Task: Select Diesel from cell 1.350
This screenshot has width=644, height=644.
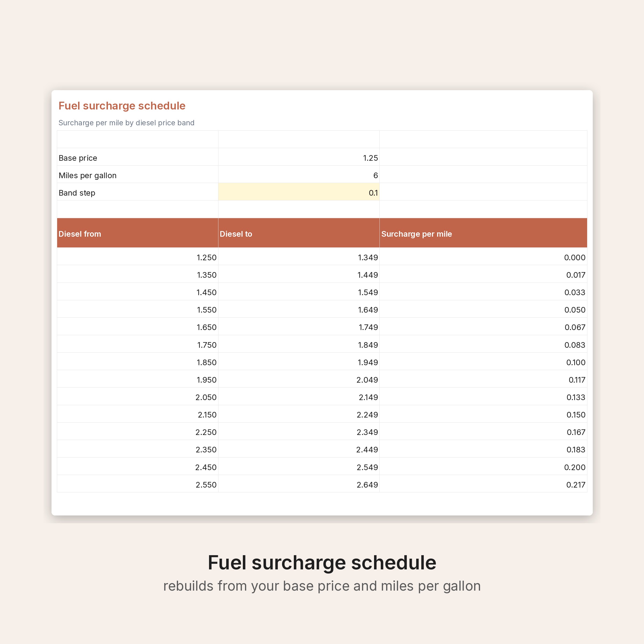Action: click(138, 274)
